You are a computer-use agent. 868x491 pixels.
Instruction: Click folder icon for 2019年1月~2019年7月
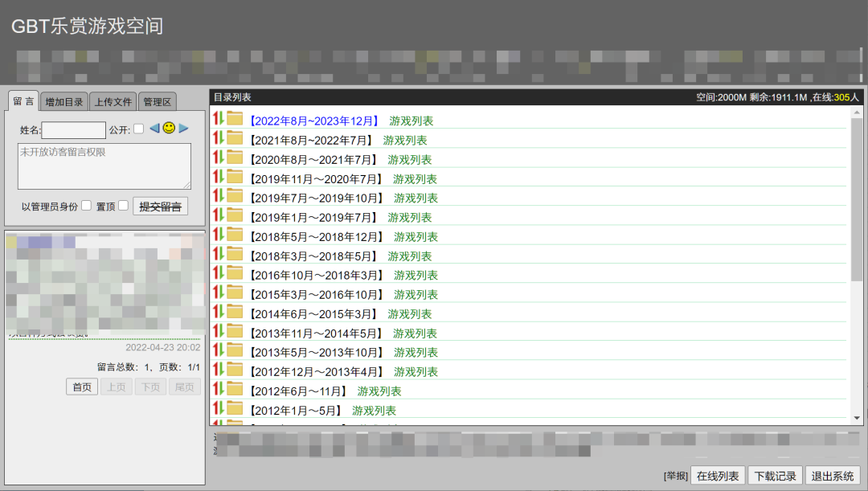click(235, 215)
